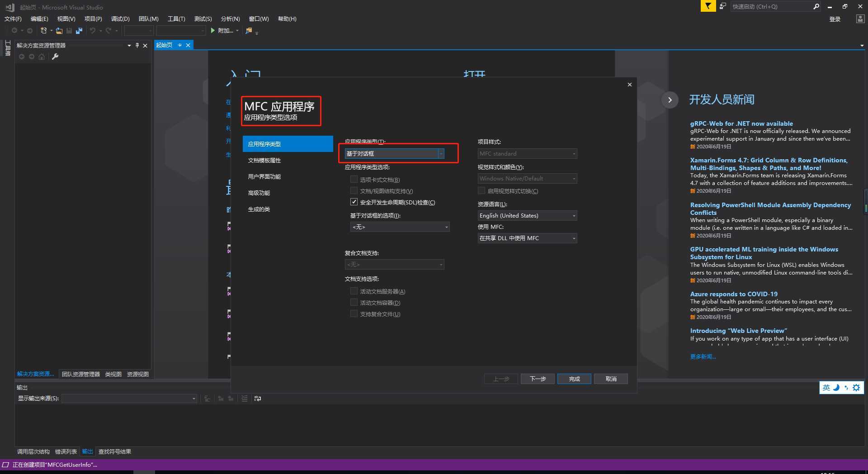
Task: Toggle 启用视觉样式切换 checkbox
Action: [481, 191]
